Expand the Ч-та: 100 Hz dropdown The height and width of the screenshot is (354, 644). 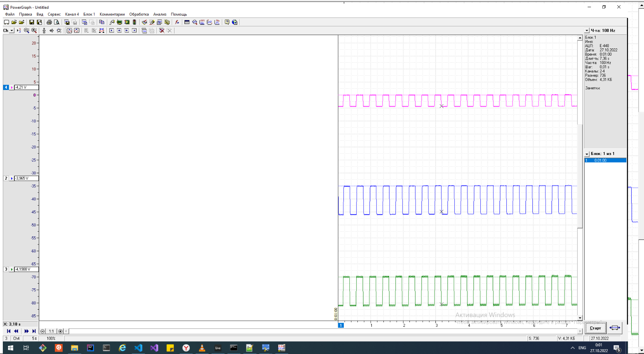click(x=587, y=31)
